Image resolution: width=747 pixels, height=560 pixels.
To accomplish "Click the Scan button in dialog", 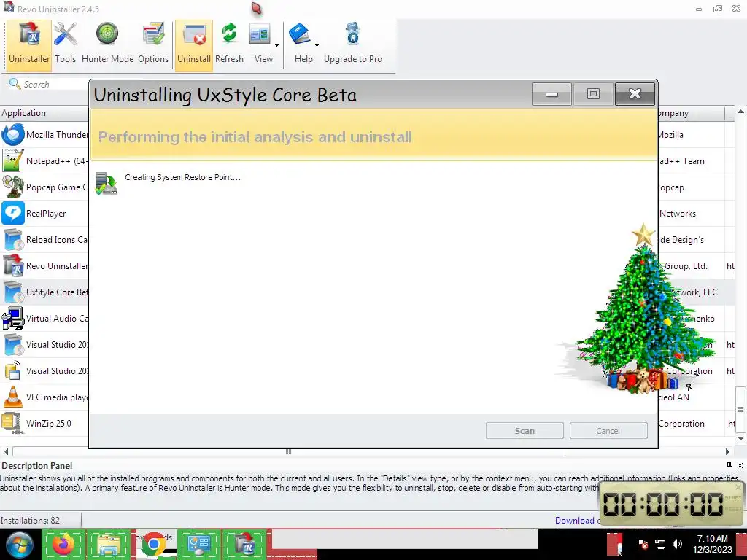I will pos(525,430).
